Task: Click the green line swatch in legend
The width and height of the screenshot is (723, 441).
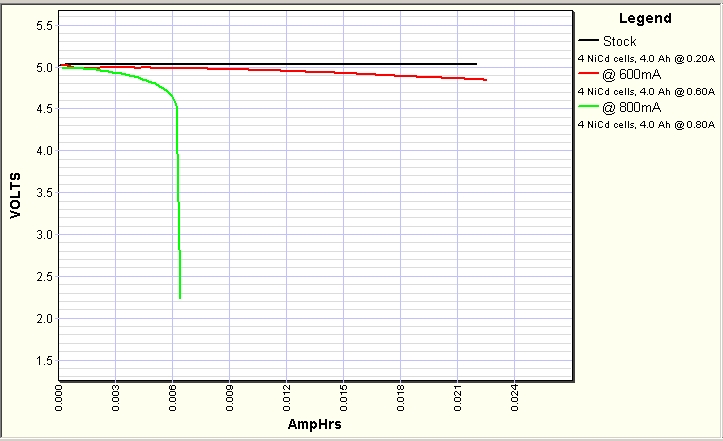Action: (589, 106)
